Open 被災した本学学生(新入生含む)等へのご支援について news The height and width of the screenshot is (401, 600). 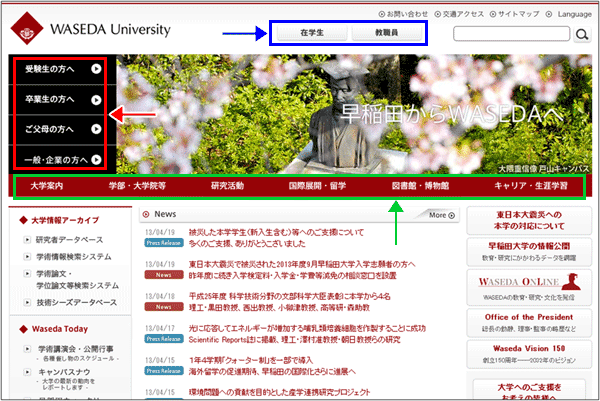point(276,232)
